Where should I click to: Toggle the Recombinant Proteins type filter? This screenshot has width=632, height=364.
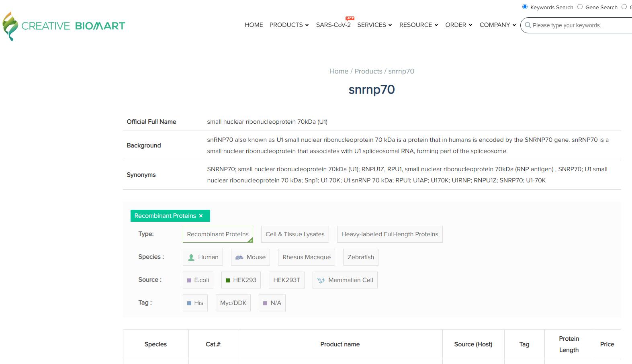click(x=218, y=234)
